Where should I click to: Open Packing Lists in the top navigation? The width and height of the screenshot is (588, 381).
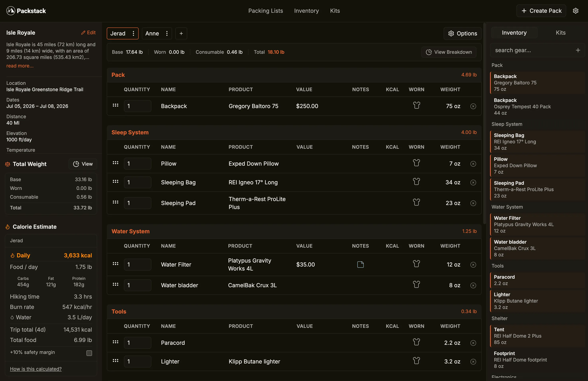pos(265,11)
